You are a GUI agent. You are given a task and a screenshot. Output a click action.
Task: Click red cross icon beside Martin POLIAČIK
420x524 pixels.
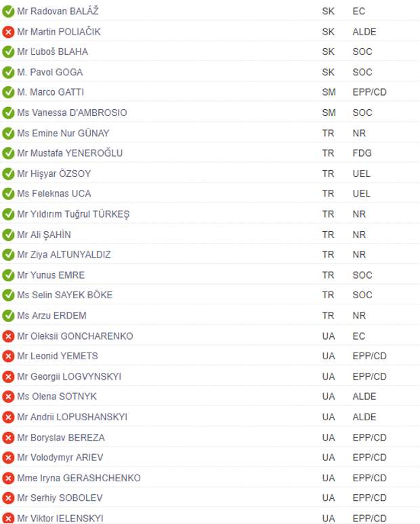pyautogui.click(x=8, y=32)
